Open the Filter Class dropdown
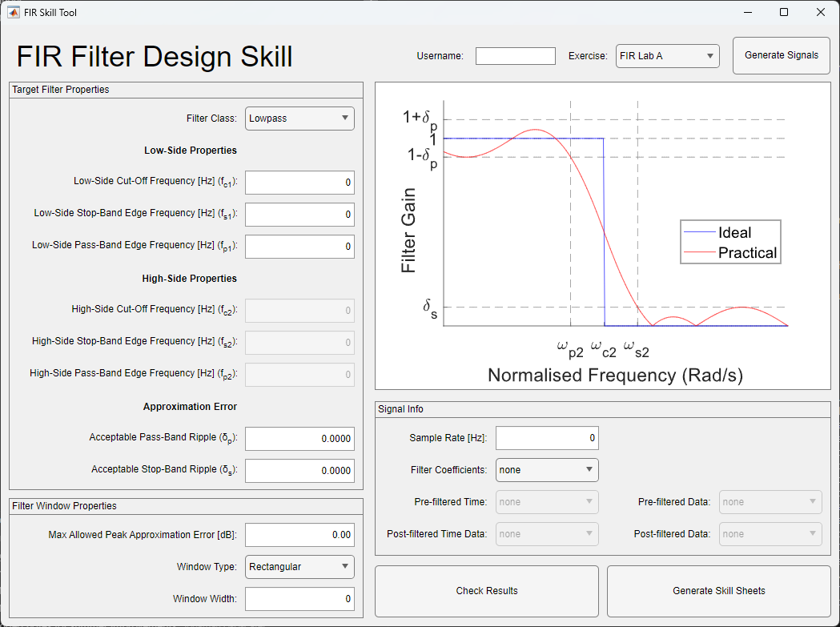 click(x=299, y=119)
